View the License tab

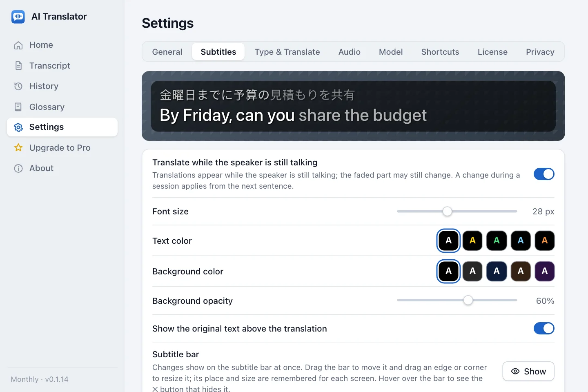tap(492, 52)
